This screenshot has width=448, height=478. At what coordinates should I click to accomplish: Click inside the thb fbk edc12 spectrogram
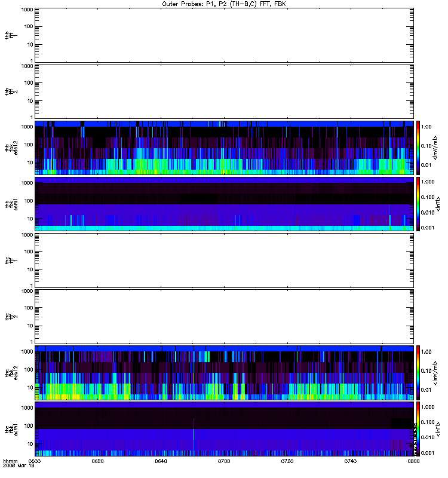(225, 148)
